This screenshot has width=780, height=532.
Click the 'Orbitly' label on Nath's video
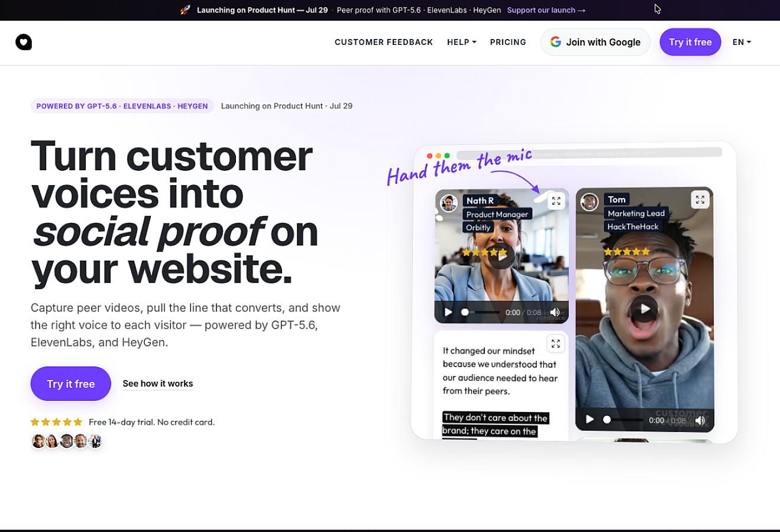[478, 228]
